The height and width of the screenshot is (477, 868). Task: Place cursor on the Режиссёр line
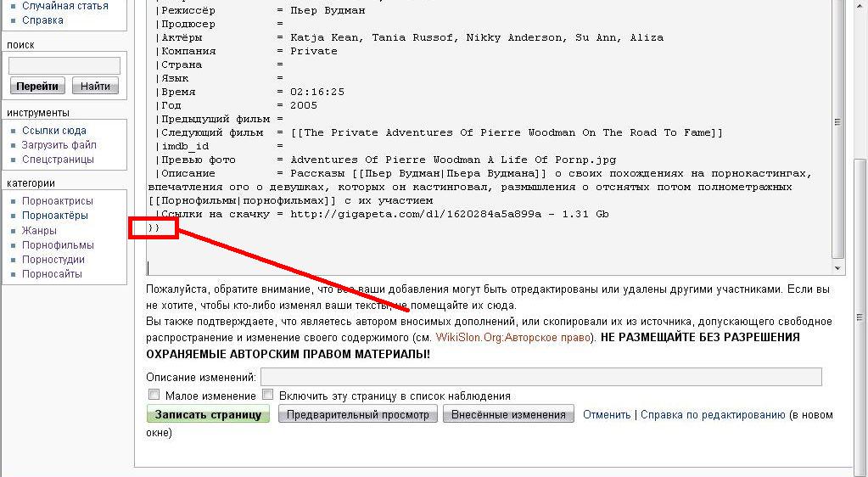(260, 10)
